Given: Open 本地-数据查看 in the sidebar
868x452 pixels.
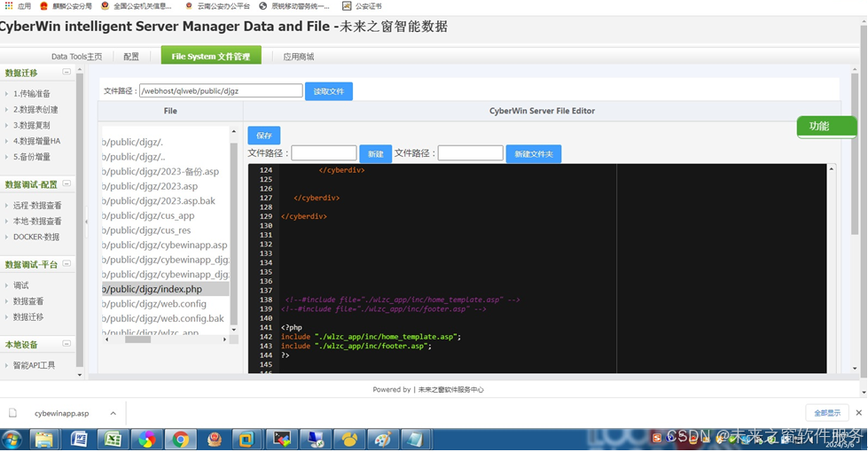Looking at the screenshot, I should click(37, 222).
